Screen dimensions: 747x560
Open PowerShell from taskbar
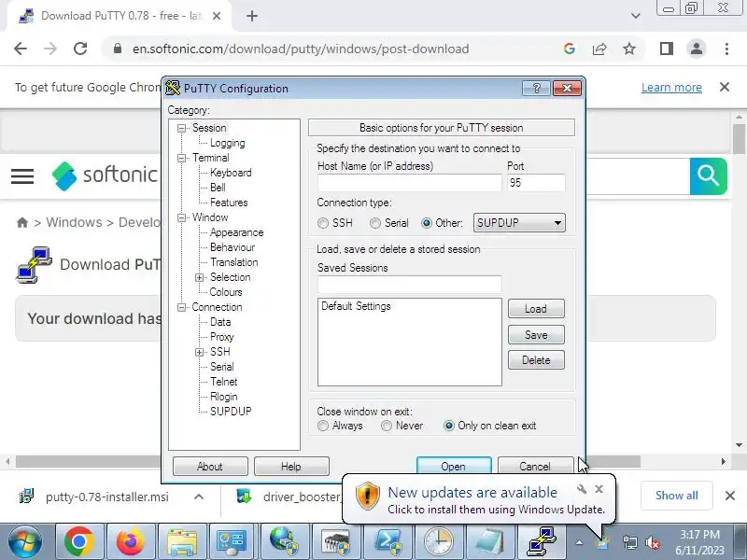pos(387,542)
